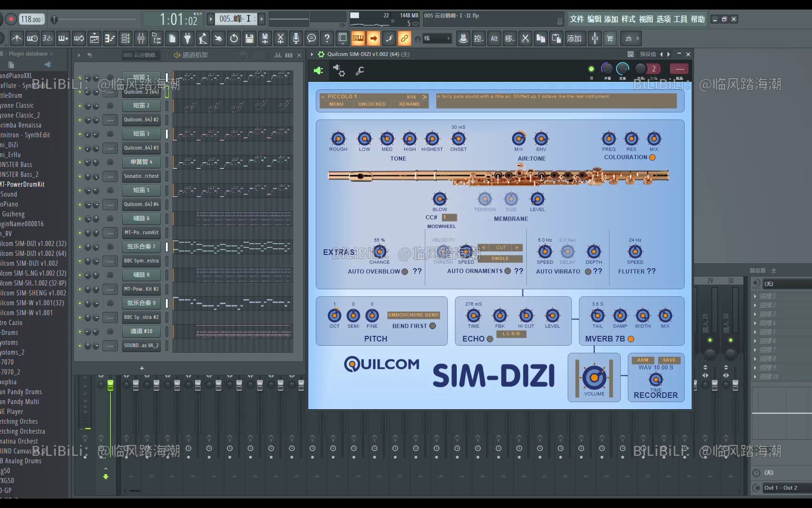Open plugin settings gear icon in SIM-DIZI

339,71
